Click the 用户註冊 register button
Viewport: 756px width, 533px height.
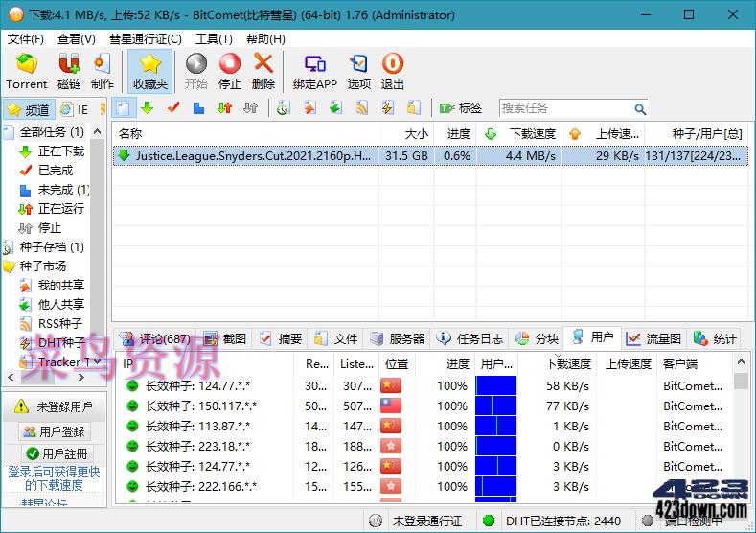pos(57,453)
